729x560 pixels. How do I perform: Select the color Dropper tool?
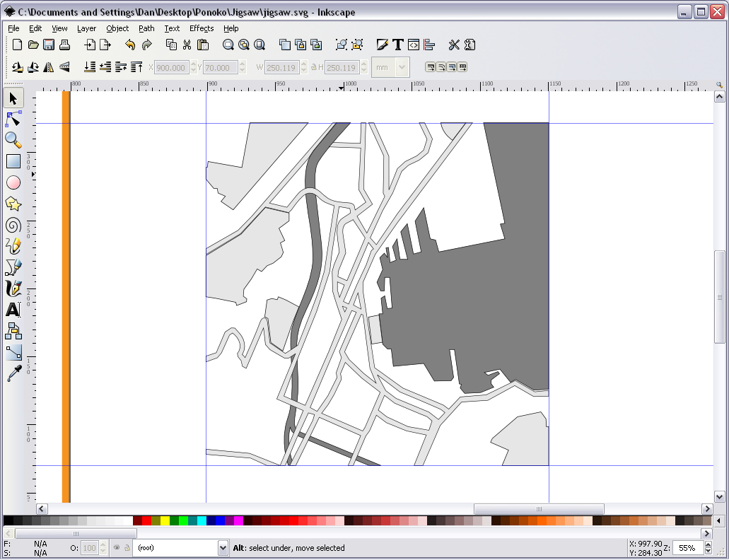click(x=13, y=373)
